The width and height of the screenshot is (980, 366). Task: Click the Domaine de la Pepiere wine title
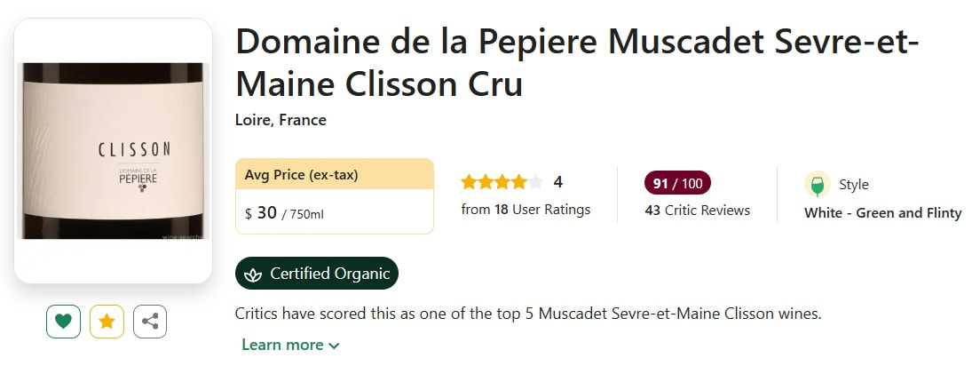pyautogui.click(x=577, y=62)
